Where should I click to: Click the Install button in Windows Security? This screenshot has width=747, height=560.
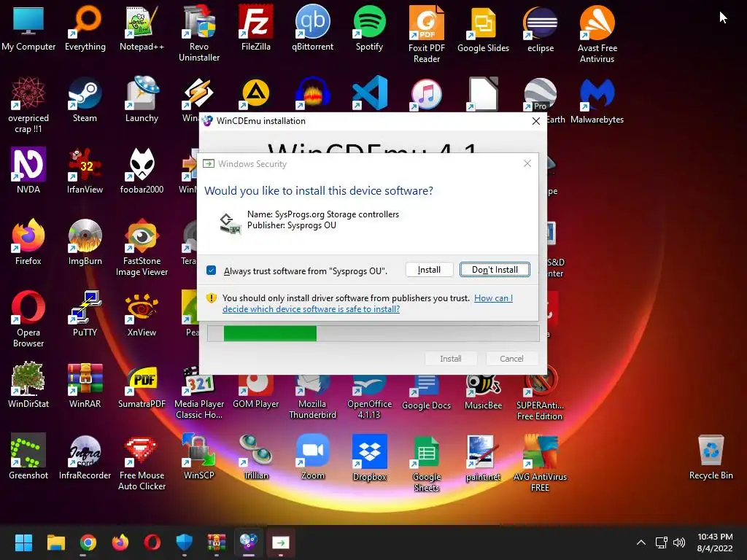(x=429, y=270)
